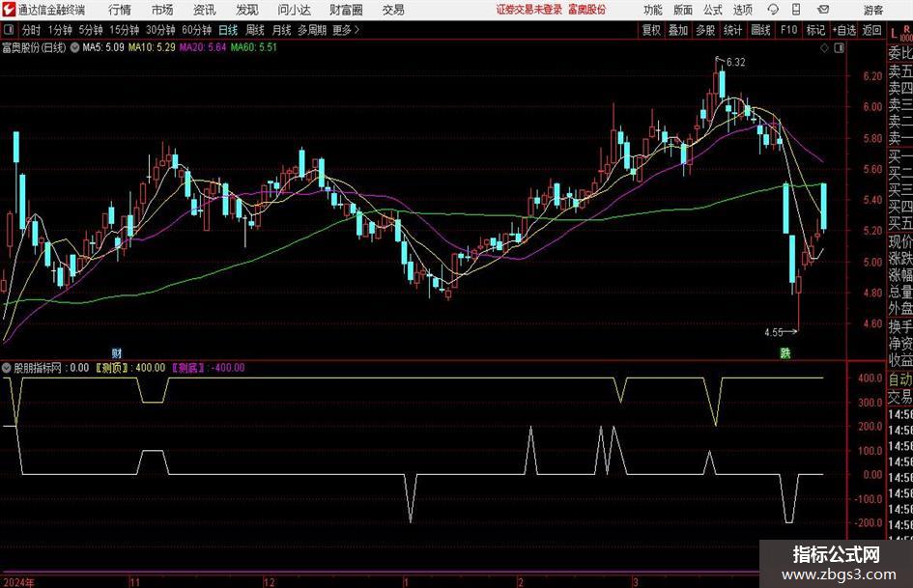Click the 〖测底〗: -400.00 indicator label
The image size is (913, 588).
pyautogui.click(x=209, y=367)
